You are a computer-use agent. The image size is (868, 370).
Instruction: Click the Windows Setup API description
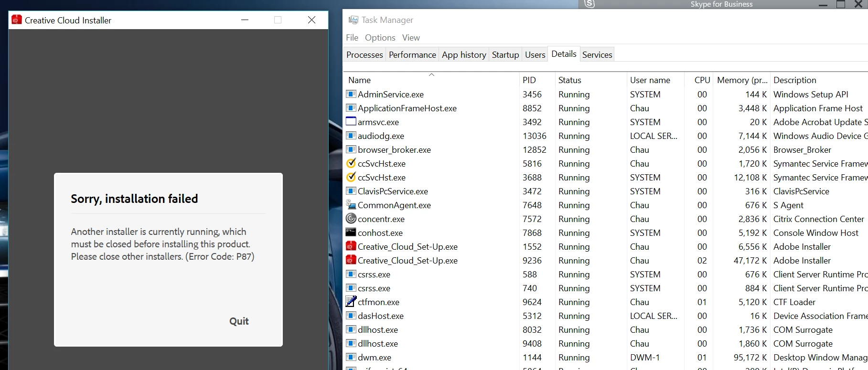pyautogui.click(x=811, y=94)
